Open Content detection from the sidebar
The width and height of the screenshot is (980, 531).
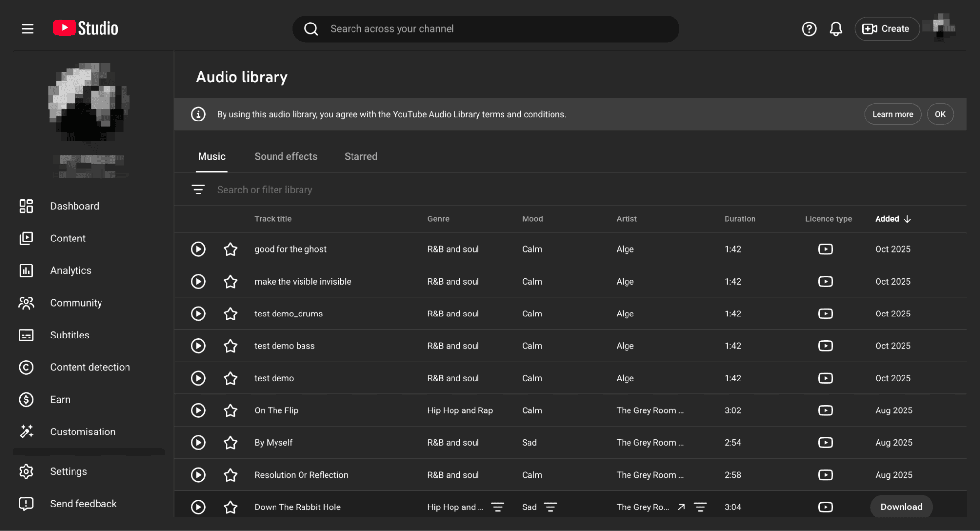[x=90, y=367]
